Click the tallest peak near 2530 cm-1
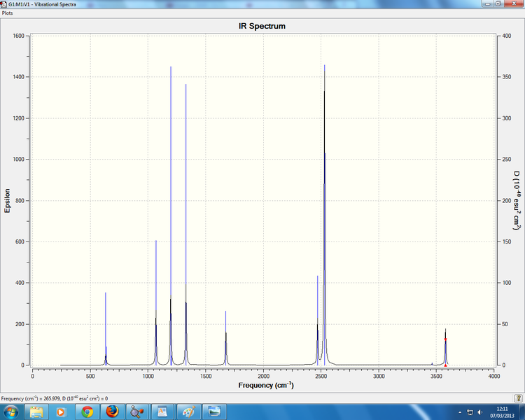Viewport: 525px width, 420px height. click(x=324, y=214)
